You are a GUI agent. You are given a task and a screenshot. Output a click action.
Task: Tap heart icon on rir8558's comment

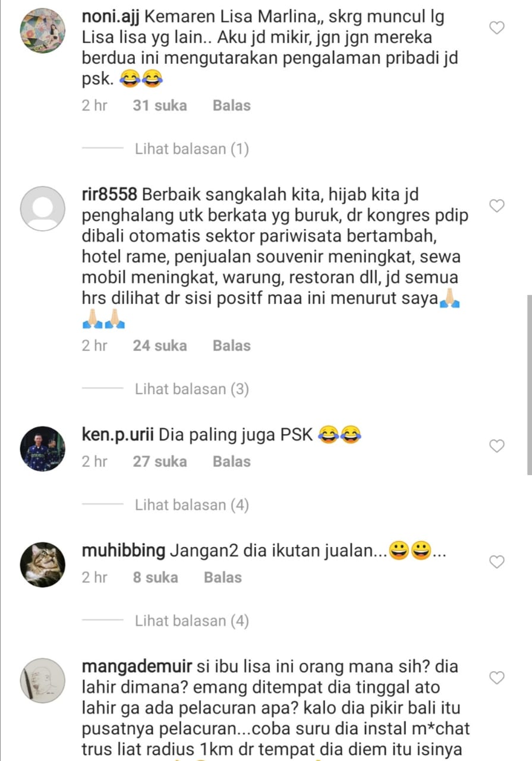[x=496, y=206]
